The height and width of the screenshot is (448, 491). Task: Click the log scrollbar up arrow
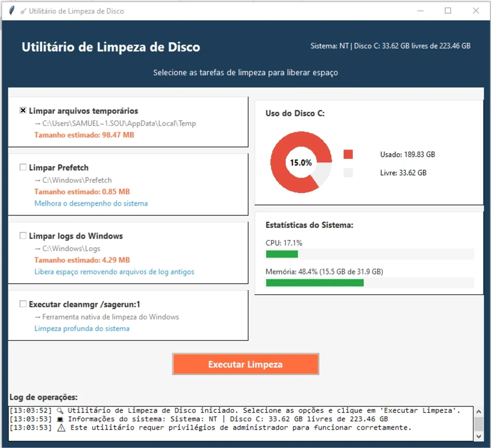[x=479, y=411]
